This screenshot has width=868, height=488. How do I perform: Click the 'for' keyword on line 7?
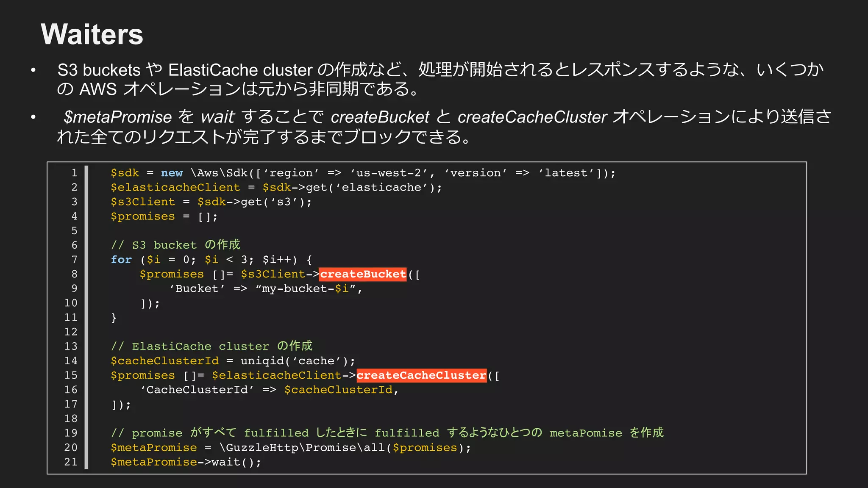click(121, 260)
